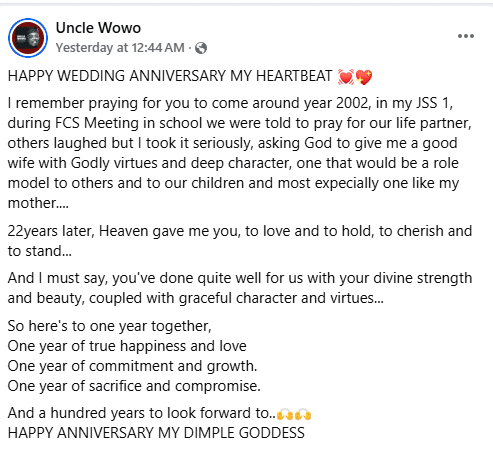Screen dimensions: 493x454
Task: Click the globe public audience icon
Action: tap(201, 48)
